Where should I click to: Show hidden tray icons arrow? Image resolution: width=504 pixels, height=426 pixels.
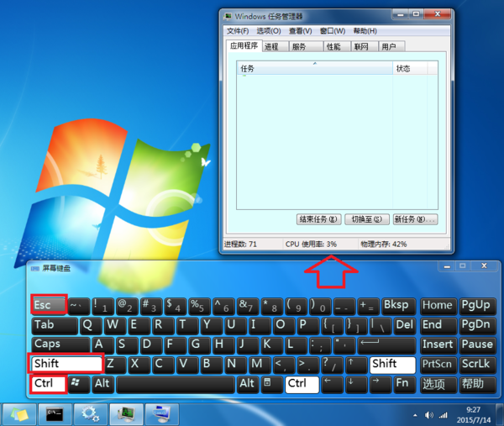click(415, 415)
